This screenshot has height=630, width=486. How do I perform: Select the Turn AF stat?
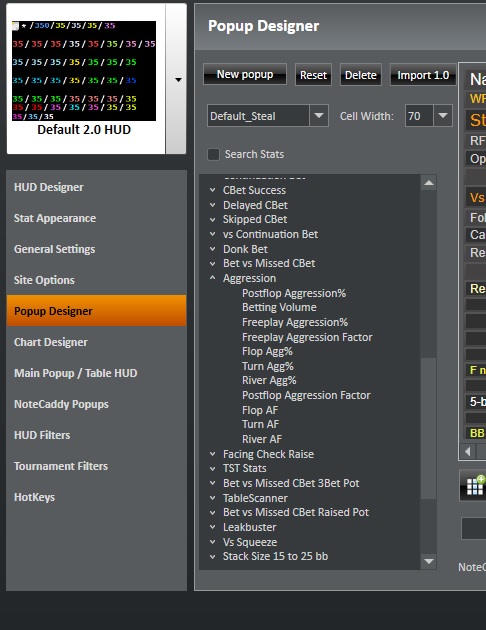click(x=261, y=424)
